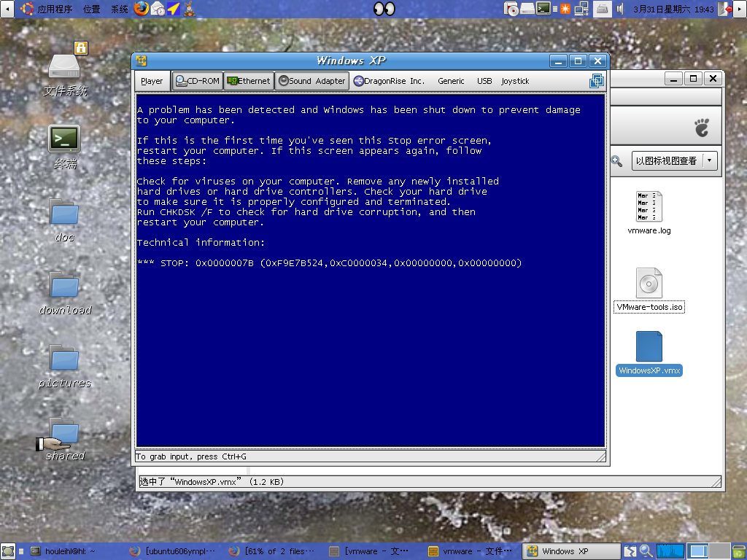Click the VMware window menu icon in title bar
747x560 pixels.
click(x=142, y=61)
